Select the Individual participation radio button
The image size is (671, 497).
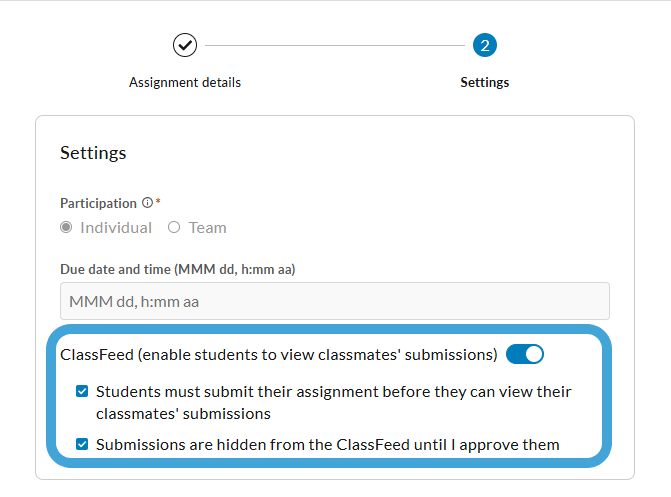pos(66,227)
